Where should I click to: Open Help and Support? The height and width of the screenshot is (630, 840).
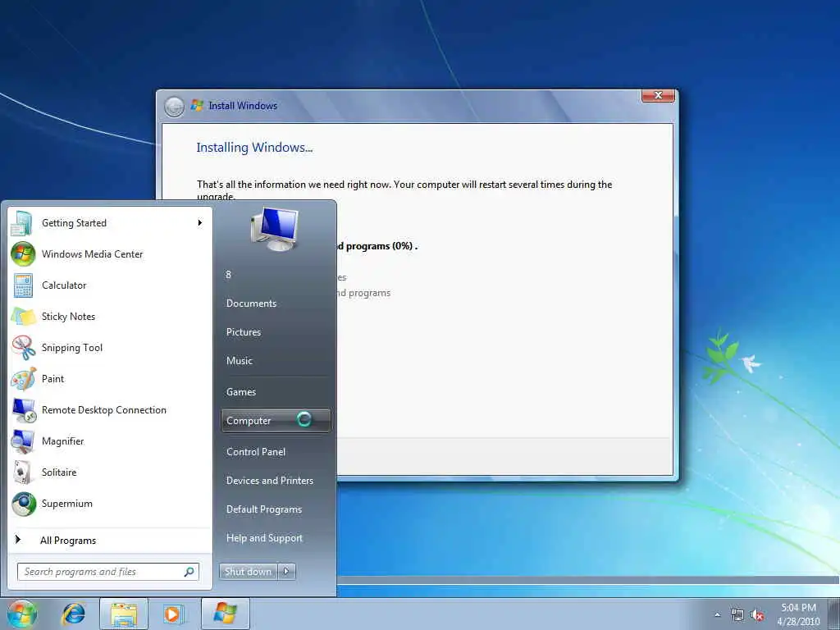tap(276, 538)
